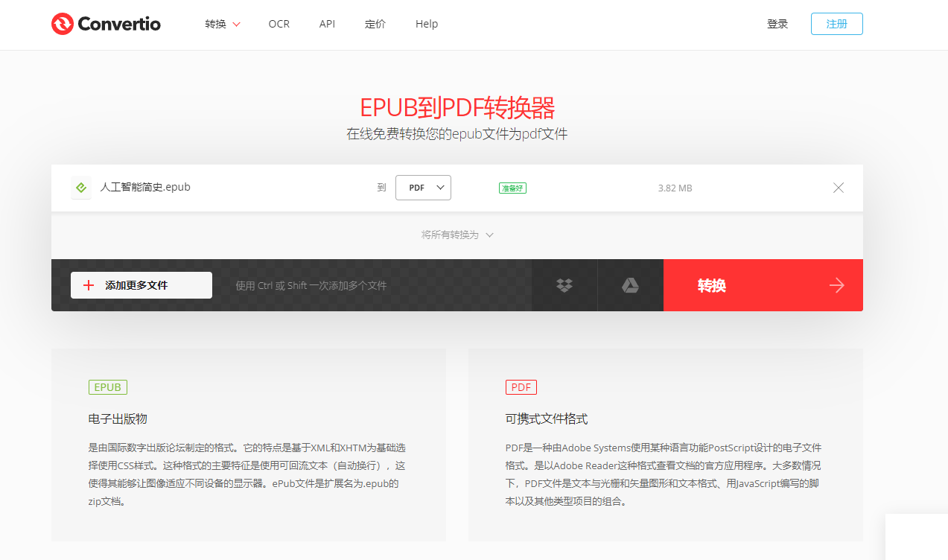
Task: Click the plus icon in add-files button
Action: click(89, 285)
